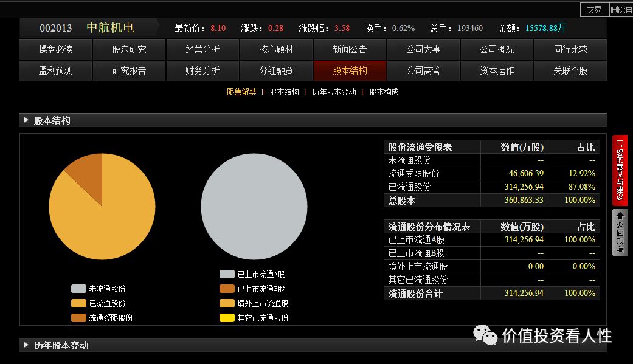Click the 总股本 value 360,863.33
633x364 pixels.
[x=524, y=200]
